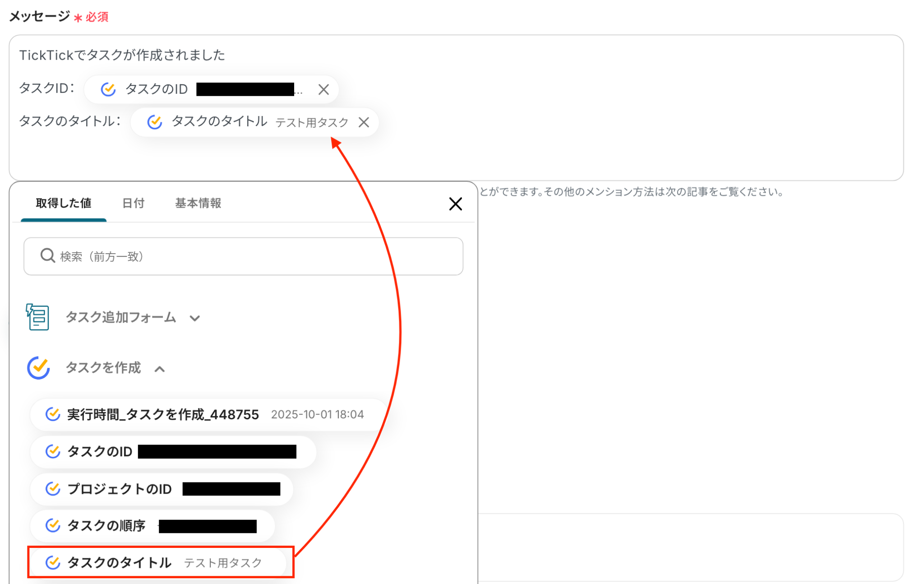Close the 取得した値 picker panel
This screenshot has height=584, width=924.
pos(455,204)
